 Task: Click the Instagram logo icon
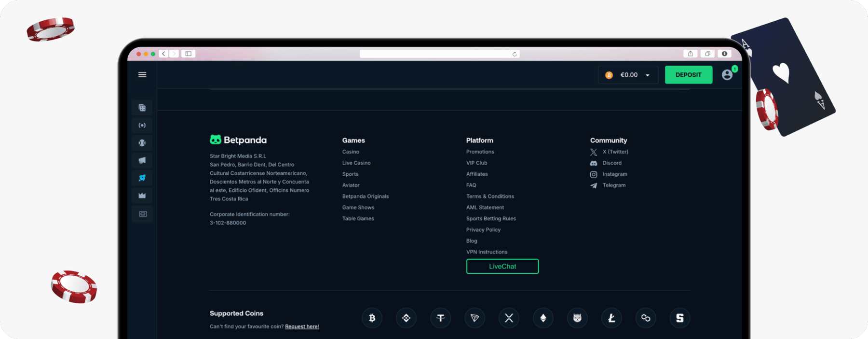[x=594, y=174]
